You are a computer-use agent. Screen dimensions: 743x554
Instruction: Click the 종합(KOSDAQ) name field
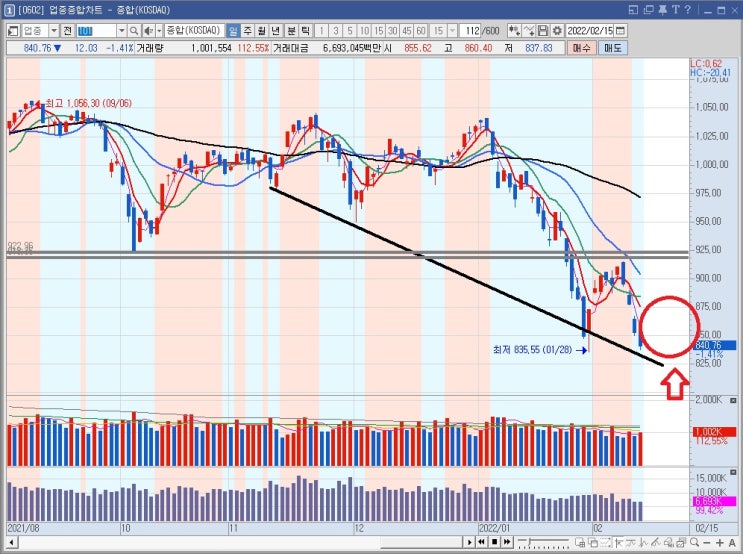point(194,31)
